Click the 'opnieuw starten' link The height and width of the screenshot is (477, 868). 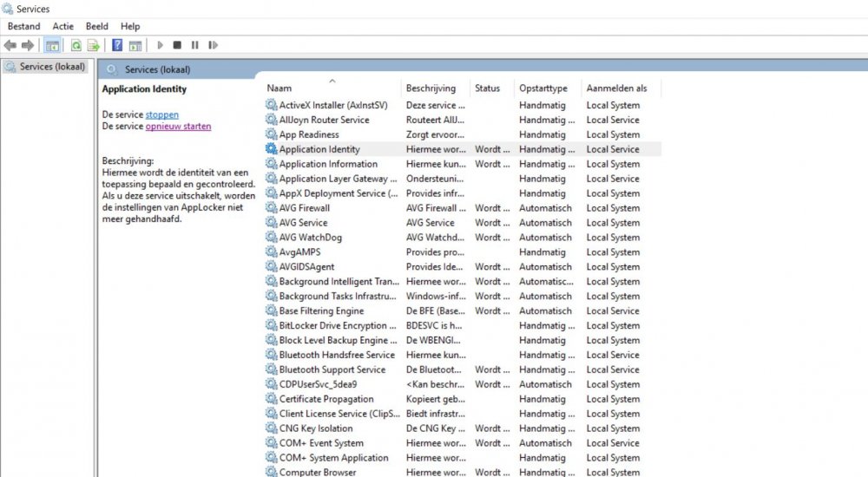tap(178, 126)
